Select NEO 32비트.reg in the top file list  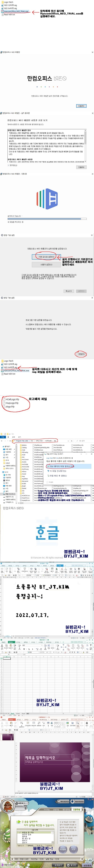click(x=10, y=5)
